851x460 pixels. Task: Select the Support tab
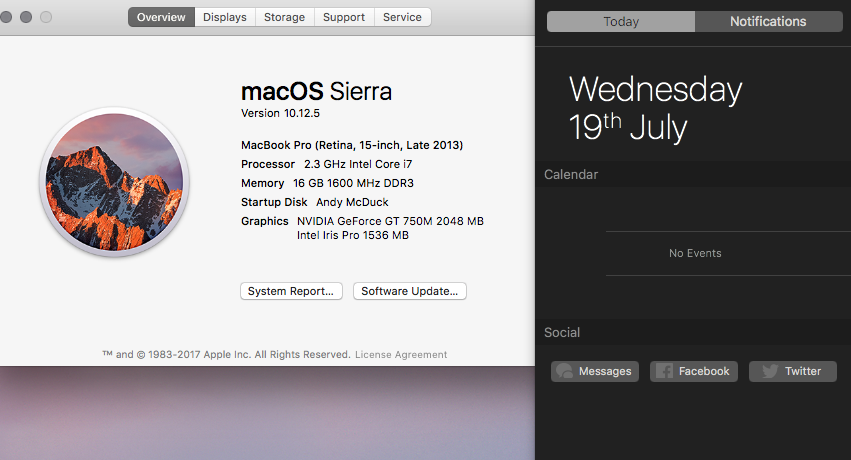(344, 17)
